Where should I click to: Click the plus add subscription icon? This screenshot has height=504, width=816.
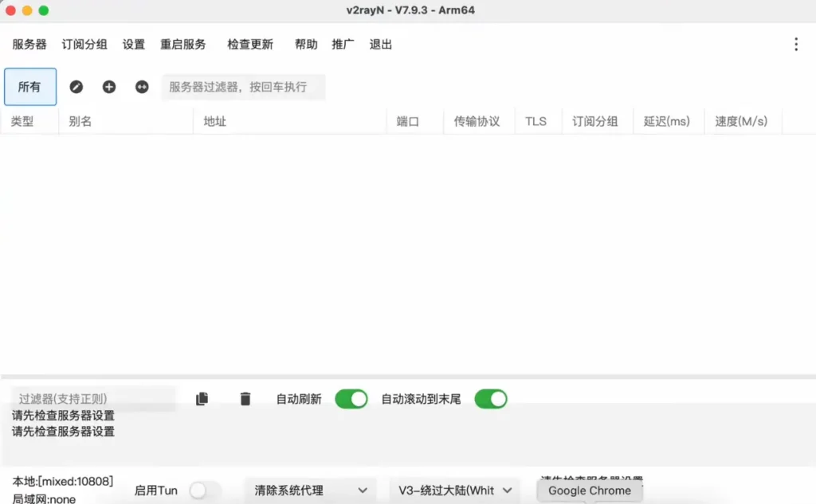(109, 87)
